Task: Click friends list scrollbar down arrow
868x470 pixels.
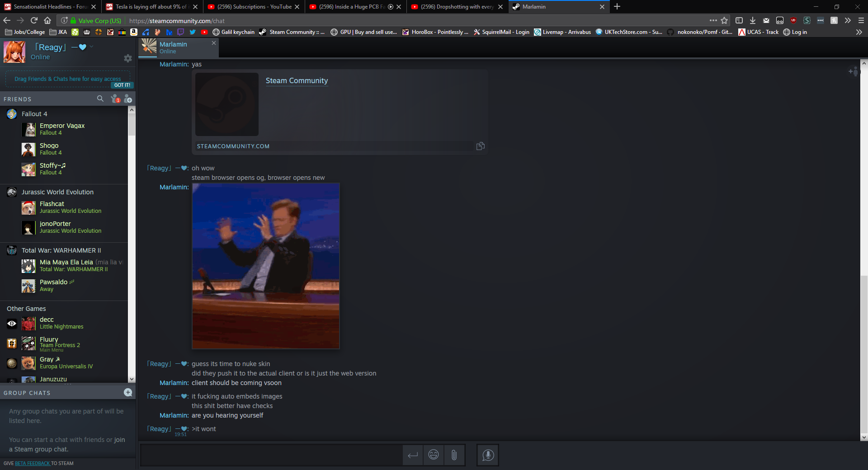Action: tap(132, 379)
